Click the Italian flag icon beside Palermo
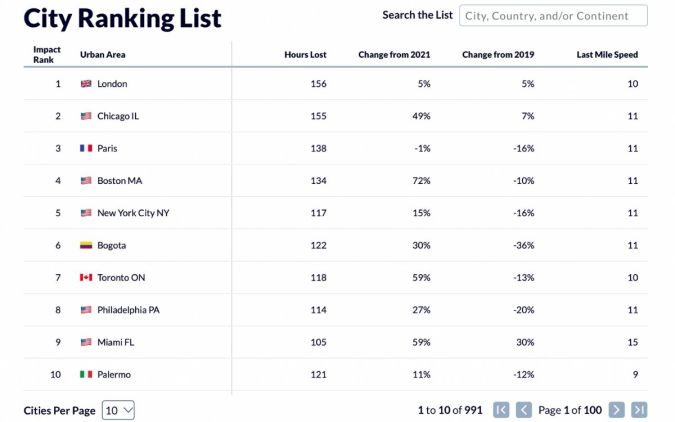This screenshot has height=422, width=675. click(86, 374)
